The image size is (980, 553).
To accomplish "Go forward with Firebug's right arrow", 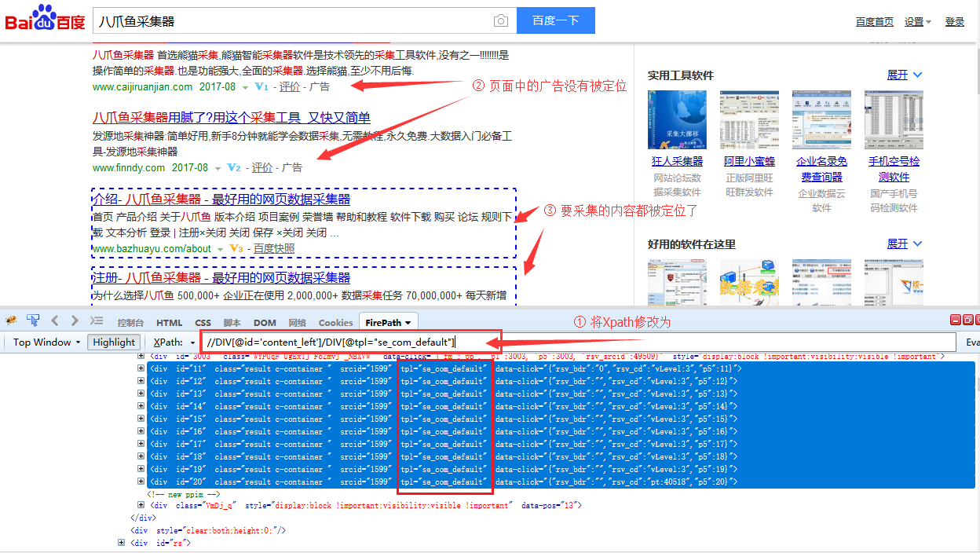I will click(x=75, y=320).
